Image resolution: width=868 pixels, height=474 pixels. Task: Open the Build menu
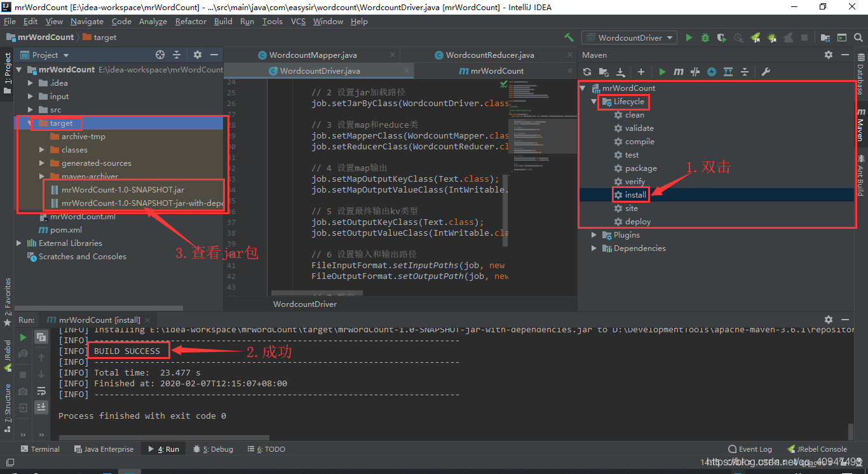click(223, 21)
